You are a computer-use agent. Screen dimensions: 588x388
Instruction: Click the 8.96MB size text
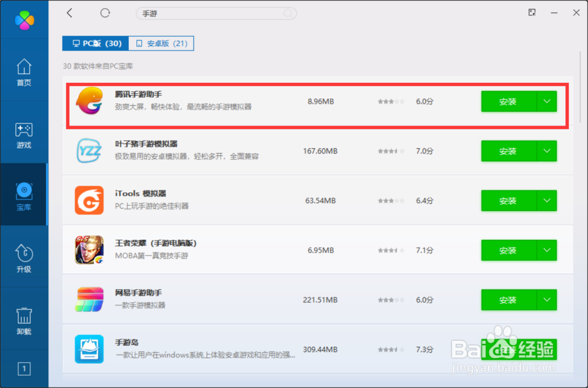pyautogui.click(x=320, y=102)
